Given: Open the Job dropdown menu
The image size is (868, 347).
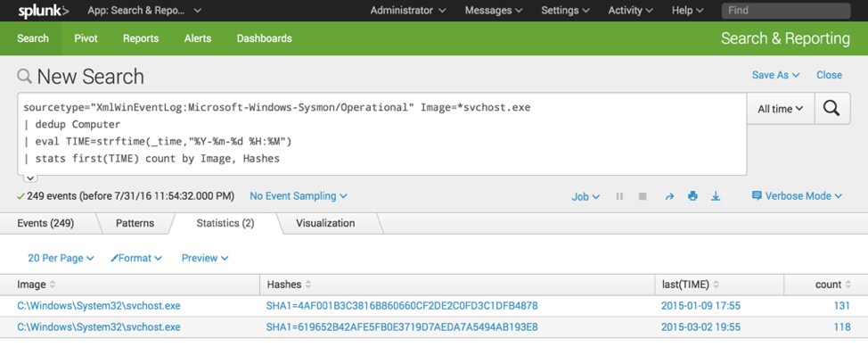Looking at the screenshot, I should click(585, 196).
